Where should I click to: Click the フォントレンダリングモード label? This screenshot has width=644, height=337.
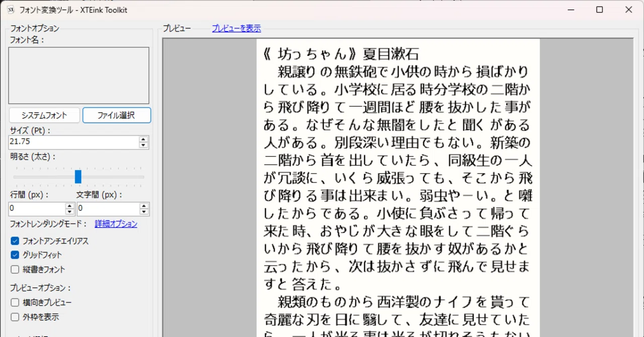click(x=49, y=224)
